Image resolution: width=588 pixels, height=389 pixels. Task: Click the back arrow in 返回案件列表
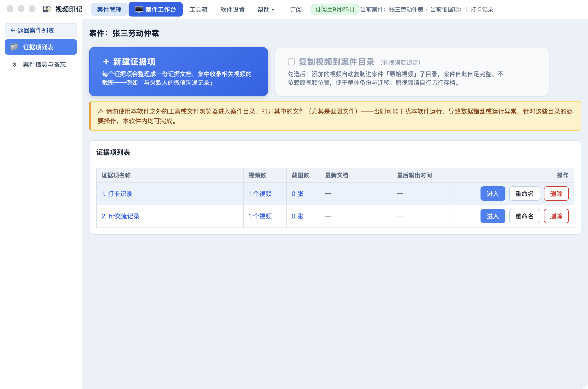coord(13,30)
